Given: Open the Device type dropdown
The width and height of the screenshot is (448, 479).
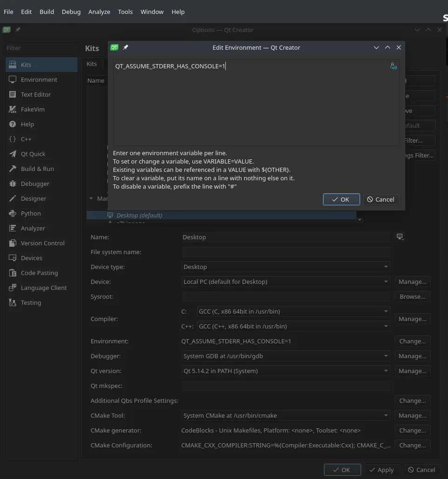Looking at the screenshot, I should coord(286,267).
